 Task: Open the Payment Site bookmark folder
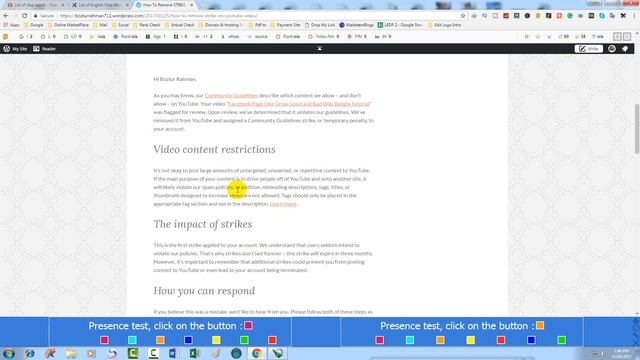285,25
